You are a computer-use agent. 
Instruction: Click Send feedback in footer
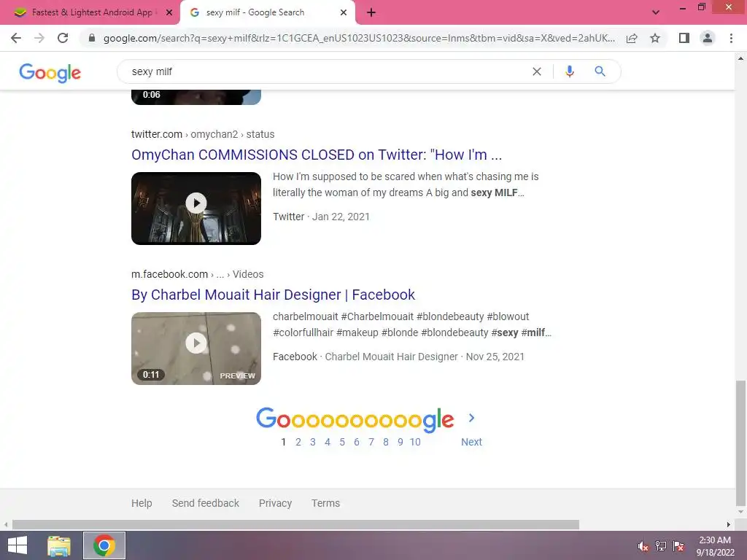pyautogui.click(x=205, y=503)
